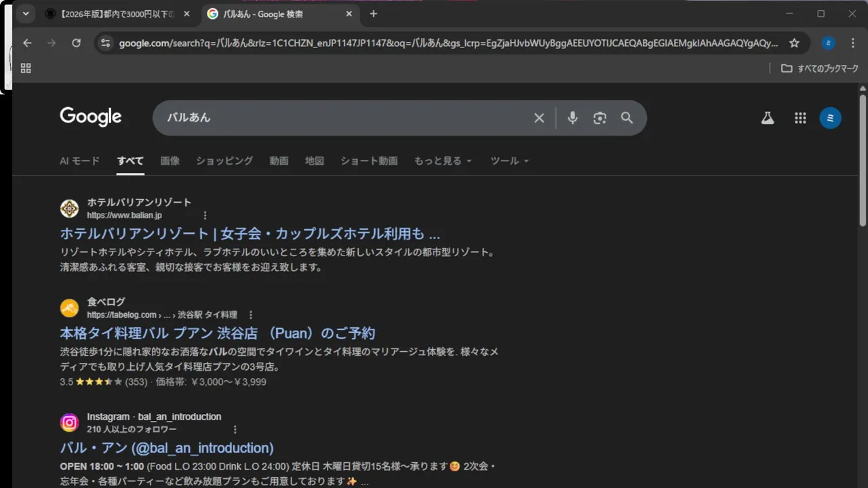Open Search Labs flask icon

click(768, 118)
